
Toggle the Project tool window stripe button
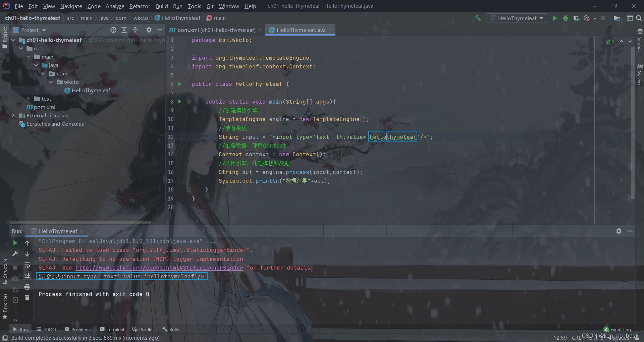[5, 38]
